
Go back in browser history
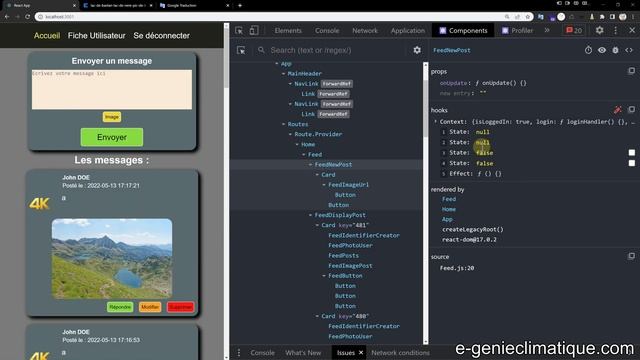pyautogui.click(x=7, y=17)
